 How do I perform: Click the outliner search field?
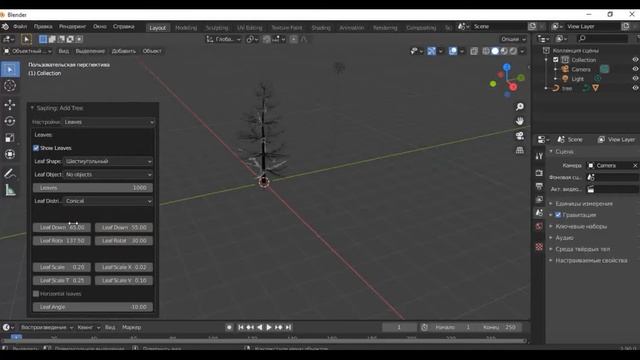coord(602,38)
